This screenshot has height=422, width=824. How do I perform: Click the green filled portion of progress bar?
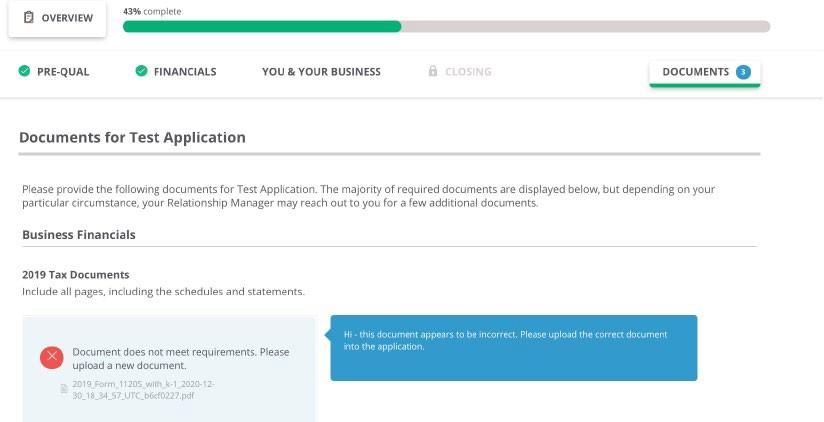coord(262,26)
